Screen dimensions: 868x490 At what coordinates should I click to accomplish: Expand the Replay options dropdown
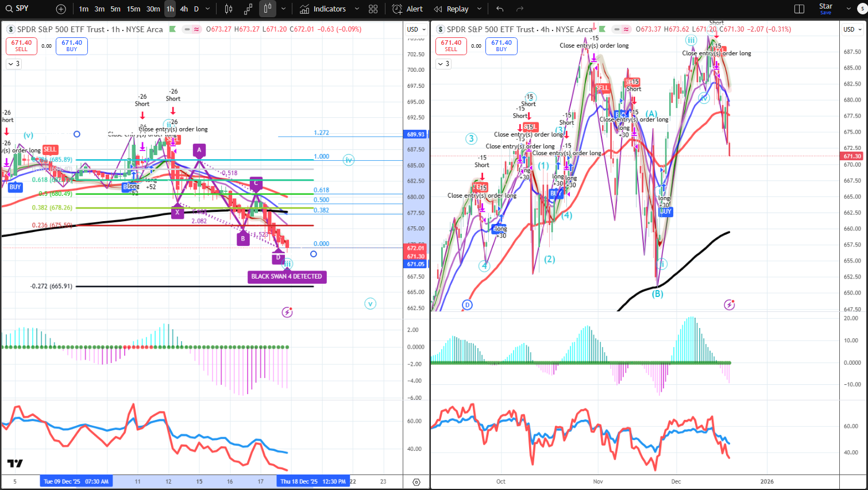point(479,9)
